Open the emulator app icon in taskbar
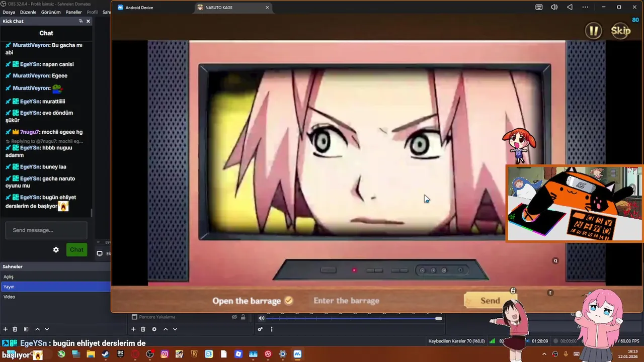 (x=297, y=354)
